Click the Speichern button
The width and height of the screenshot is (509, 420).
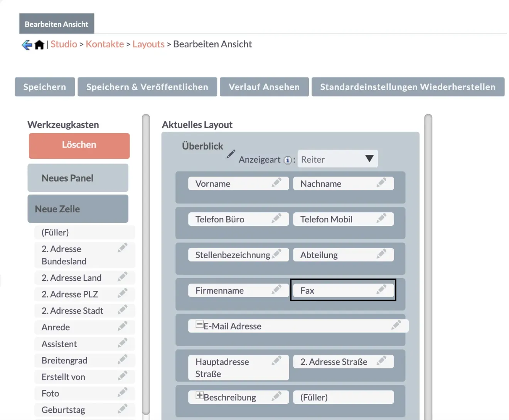click(x=44, y=87)
